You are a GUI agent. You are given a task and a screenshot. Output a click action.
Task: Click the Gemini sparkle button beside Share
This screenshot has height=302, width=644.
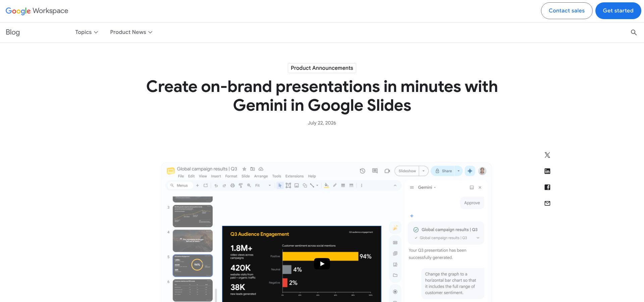coord(470,171)
